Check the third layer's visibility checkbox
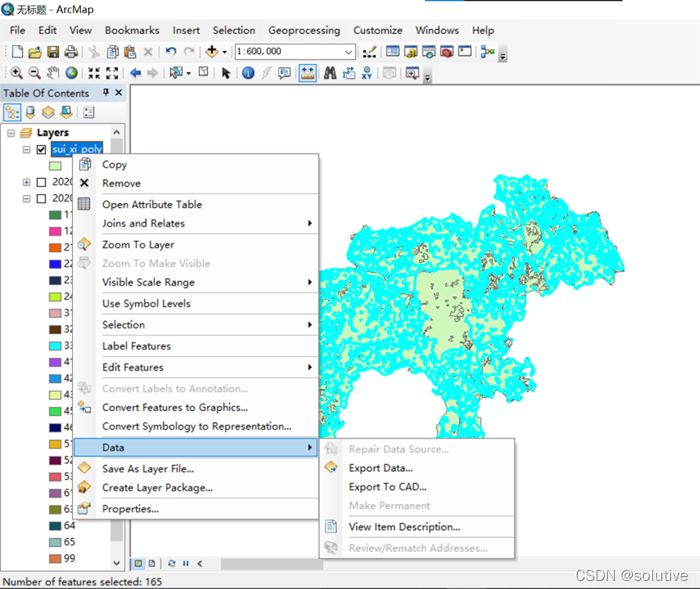The image size is (700, 589). [x=41, y=198]
